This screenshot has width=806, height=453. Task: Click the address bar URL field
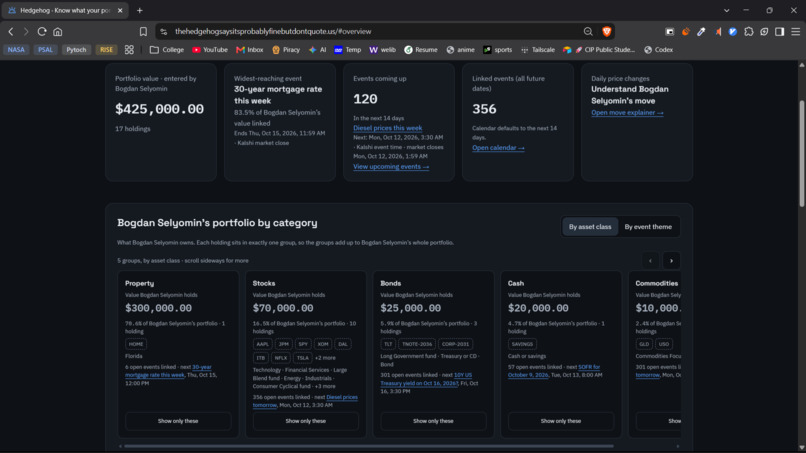[x=375, y=31]
